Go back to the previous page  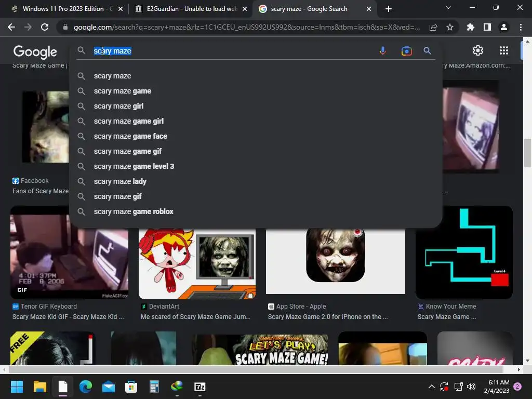click(11, 27)
